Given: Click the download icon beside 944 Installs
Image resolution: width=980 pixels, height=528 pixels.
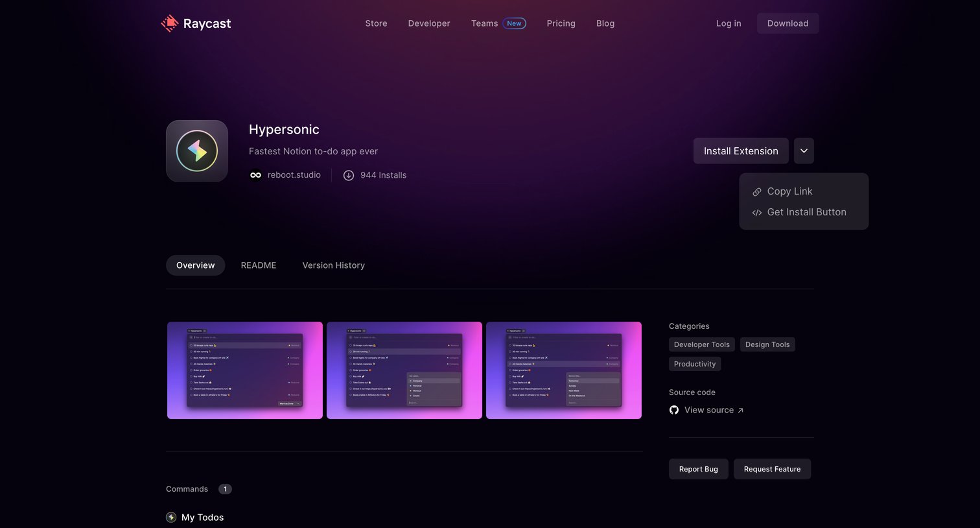Looking at the screenshot, I should click(x=349, y=175).
